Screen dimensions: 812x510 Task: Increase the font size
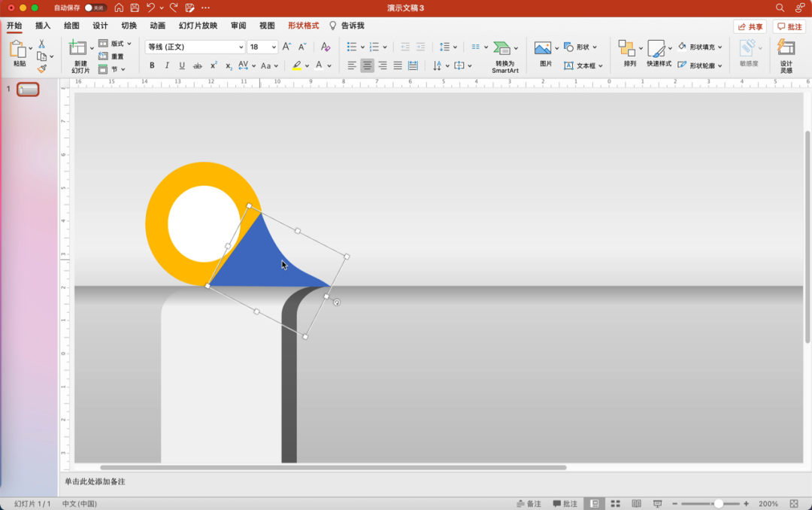click(x=287, y=47)
